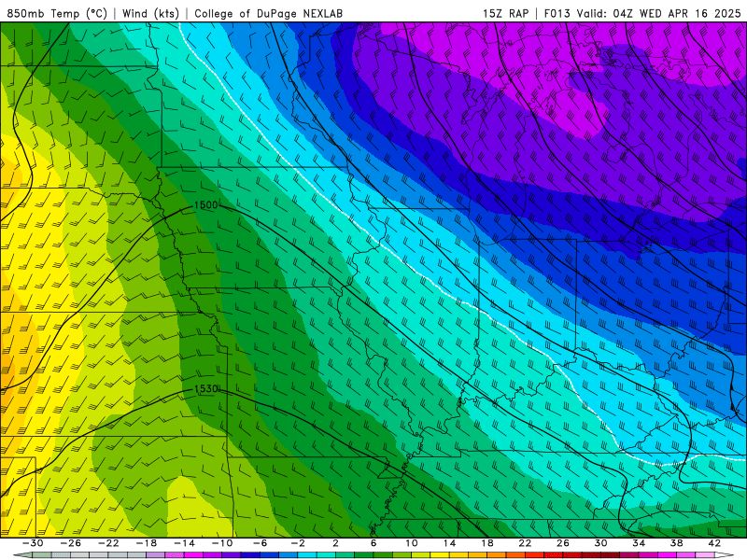Image resolution: width=747 pixels, height=560 pixels.
Task: Click the '15Z RAP' model run label
Action: tap(505, 14)
